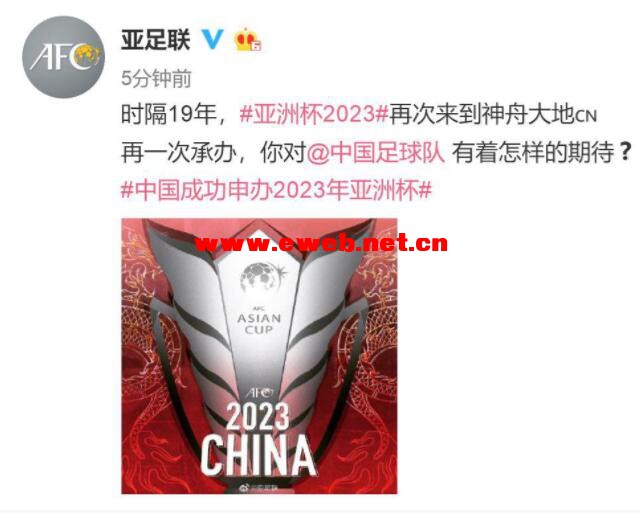Enlarge the Asian Cup poster image

pos(259,356)
